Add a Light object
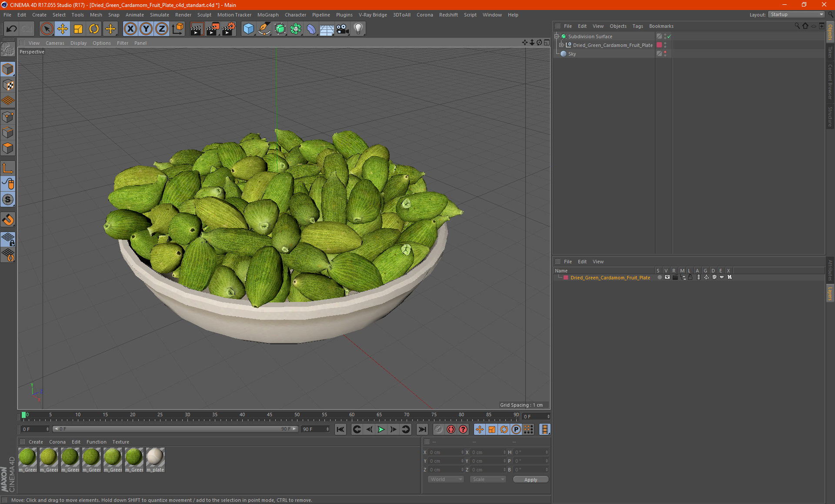This screenshot has height=504, width=835. coord(358,29)
